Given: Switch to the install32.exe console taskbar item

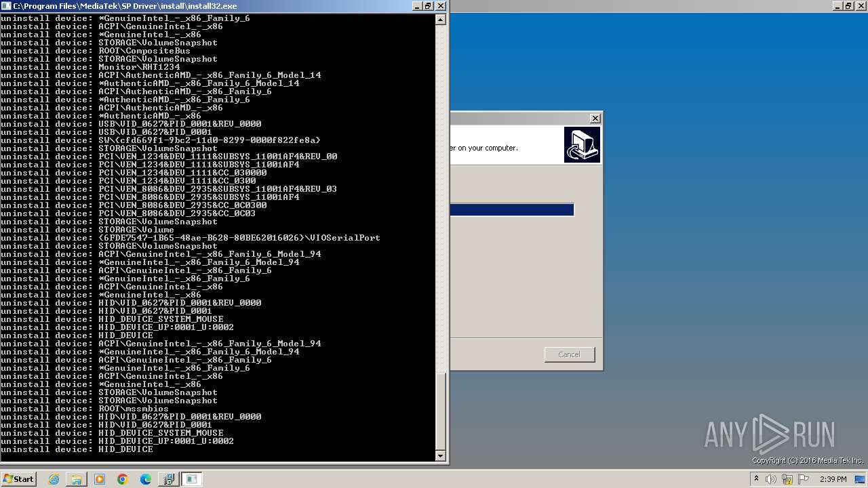Looking at the screenshot, I should pos(192,479).
